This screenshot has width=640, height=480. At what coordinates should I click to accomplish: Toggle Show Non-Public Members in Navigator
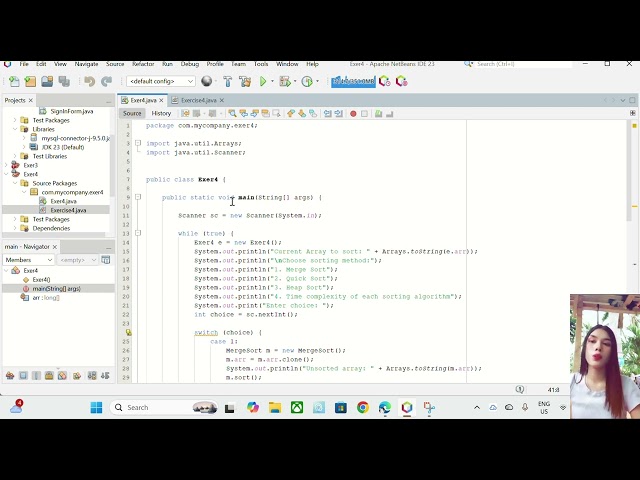[x=49, y=376]
